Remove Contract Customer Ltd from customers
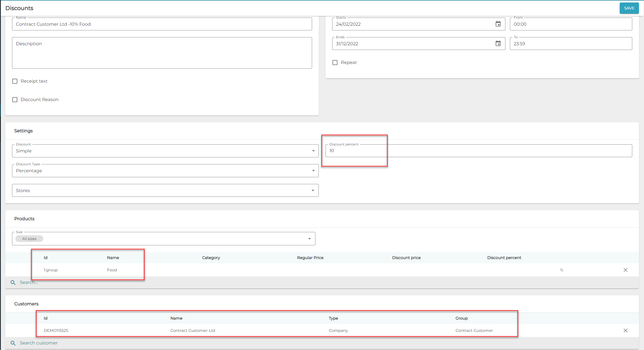Viewport: 644px width, 350px height. click(625, 330)
